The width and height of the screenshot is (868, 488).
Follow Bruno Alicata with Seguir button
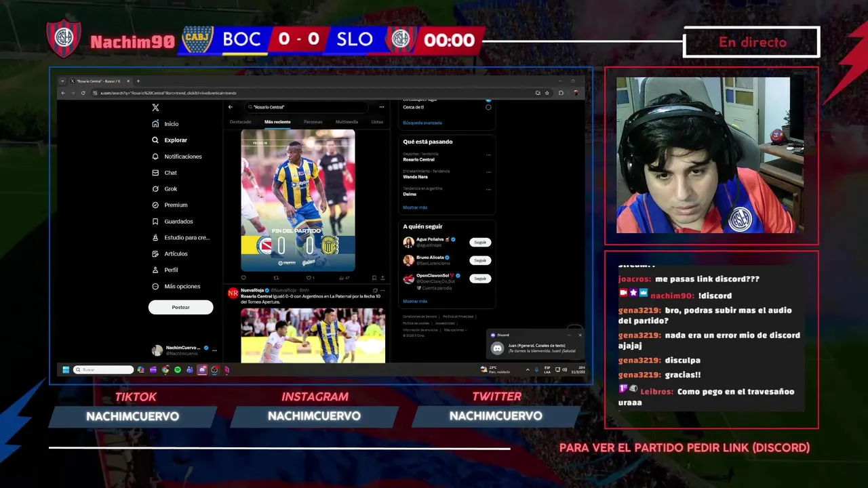(480, 260)
